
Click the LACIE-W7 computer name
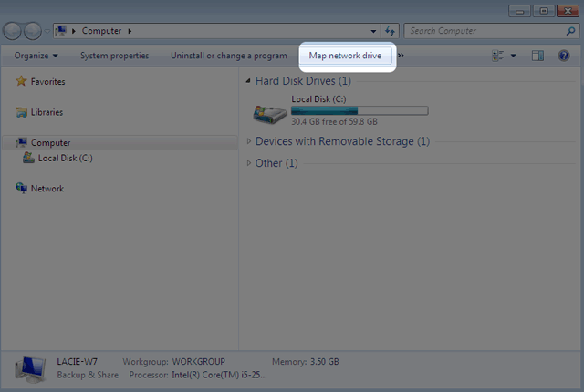[77, 362]
